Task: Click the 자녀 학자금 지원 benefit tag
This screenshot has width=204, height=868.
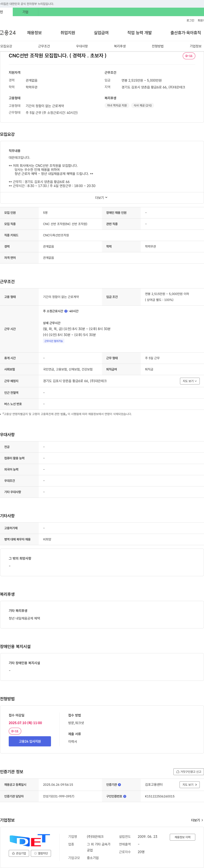Action: (117, 105)
